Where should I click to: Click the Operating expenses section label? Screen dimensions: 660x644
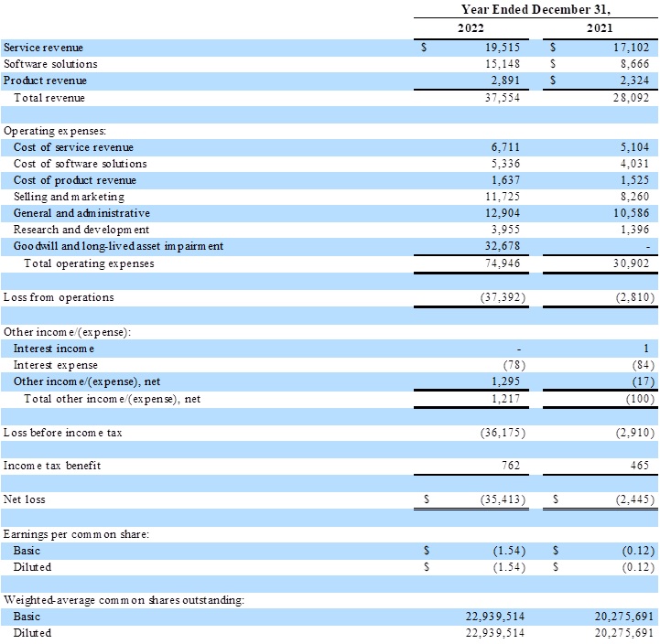tap(55, 131)
